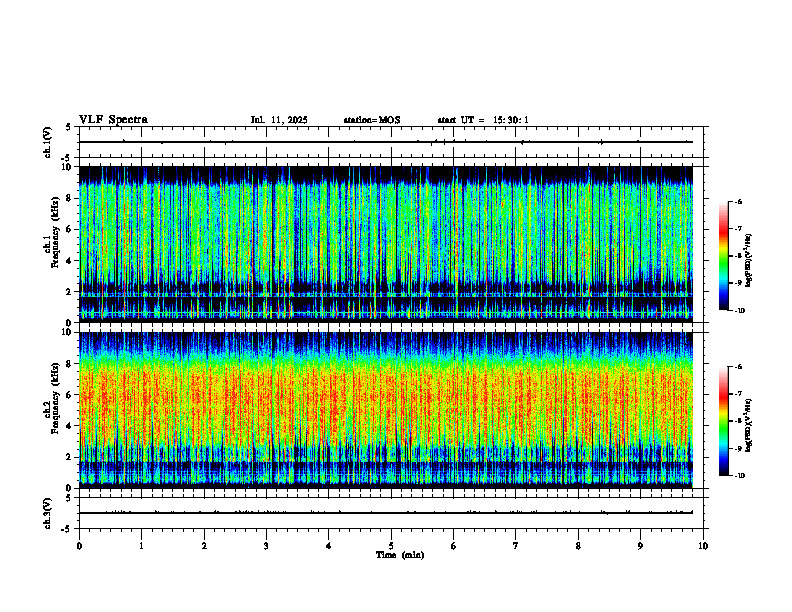Select the "start UT = 15:30: 1" text

click(483, 120)
